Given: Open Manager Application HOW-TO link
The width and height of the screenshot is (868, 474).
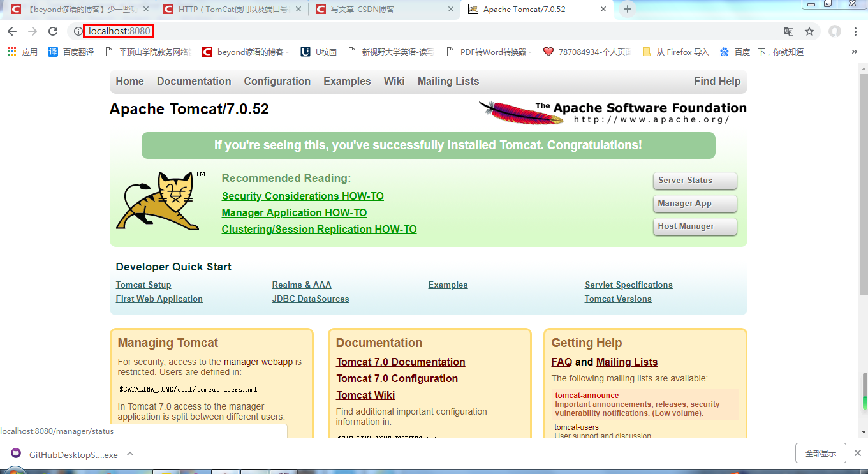Looking at the screenshot, I should coord(294,212).
